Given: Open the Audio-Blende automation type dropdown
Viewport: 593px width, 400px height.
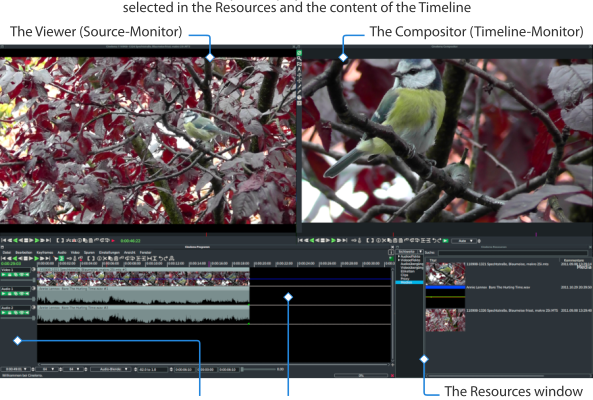Looking at the screenshot, I should 110,369.
